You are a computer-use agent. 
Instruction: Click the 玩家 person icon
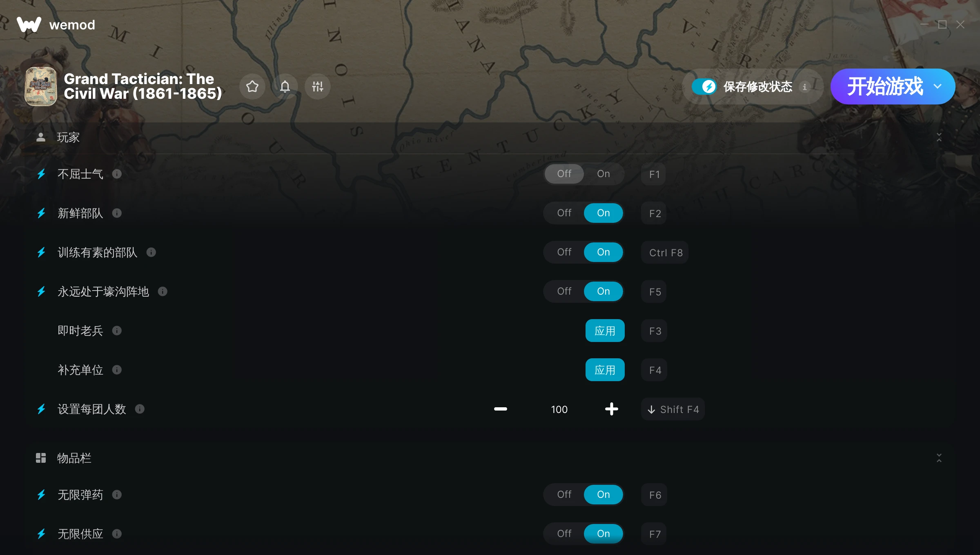pyautogui.click(x=41, y=138)
